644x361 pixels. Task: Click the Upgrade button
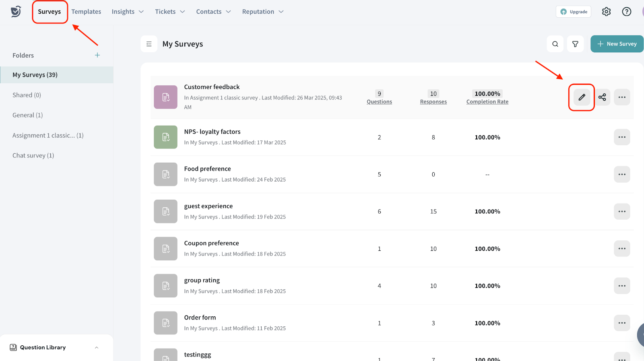click(x=574, y=12)
